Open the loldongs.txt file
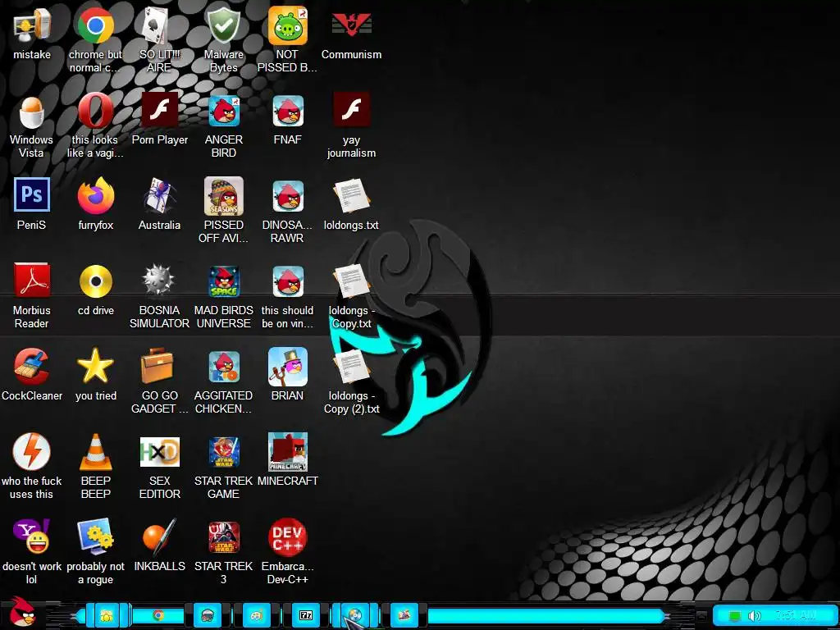Image resolution: width=840 pixels, height=630 pixels. (351, 195)
